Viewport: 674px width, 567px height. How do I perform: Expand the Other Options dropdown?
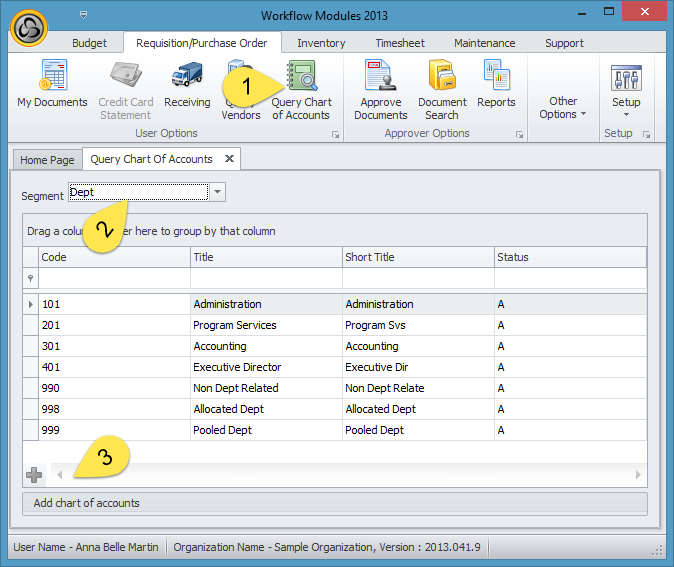[563, 108]
